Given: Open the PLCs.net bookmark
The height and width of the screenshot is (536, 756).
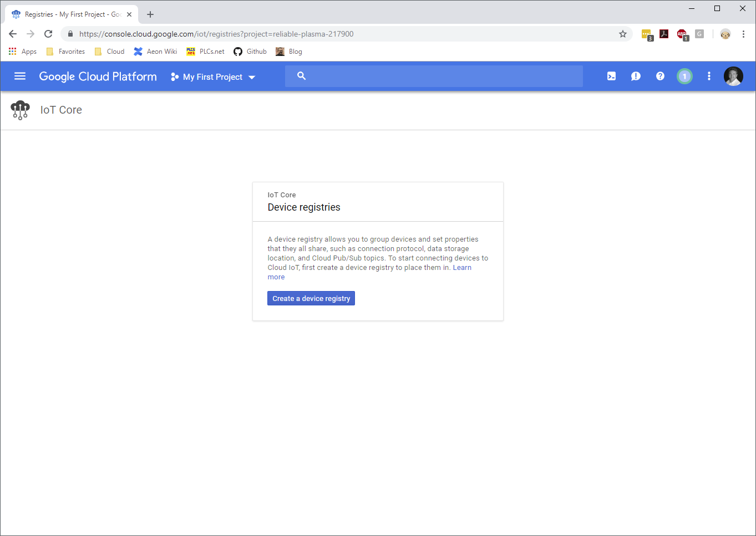Looking at the screenshot, I should coord(205,52).
